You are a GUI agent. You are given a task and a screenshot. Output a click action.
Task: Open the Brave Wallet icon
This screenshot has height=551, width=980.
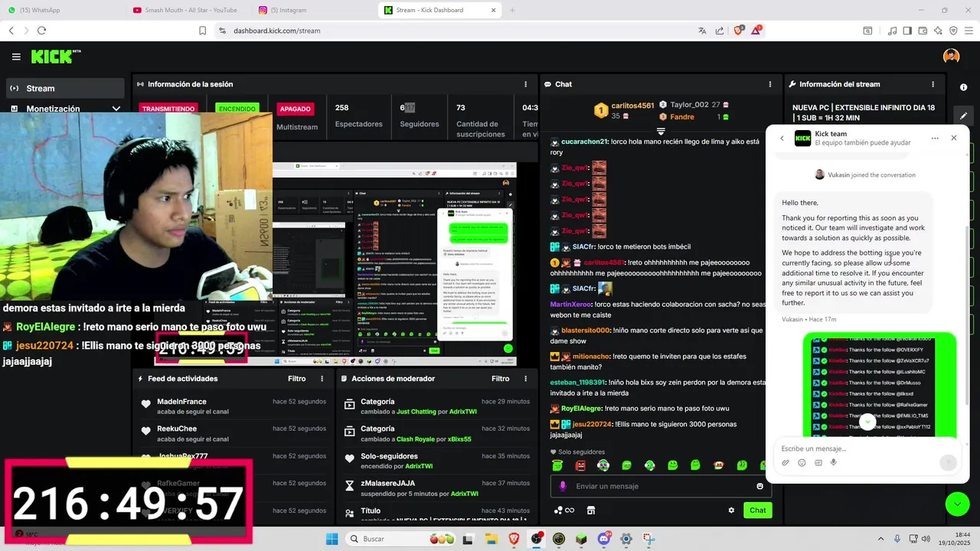(923, 31)
